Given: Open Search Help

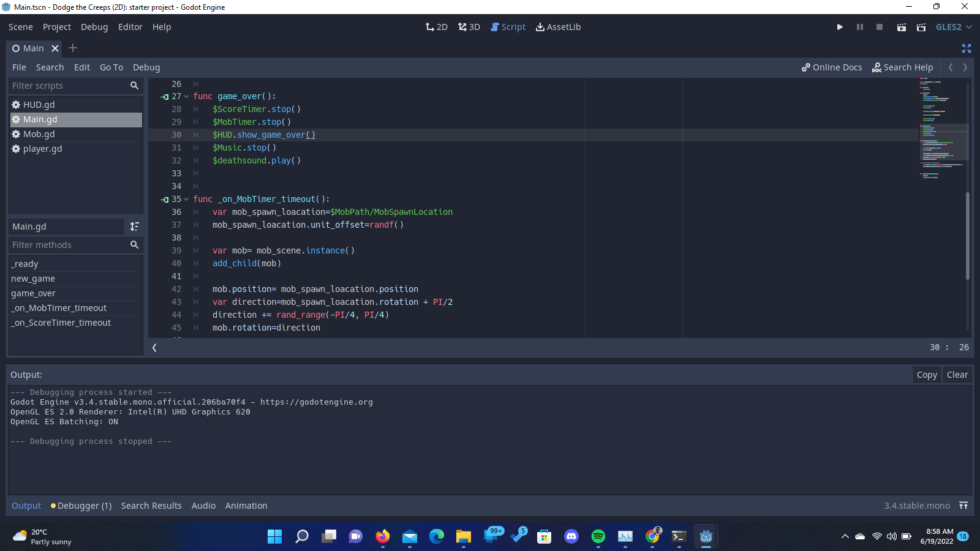Looking at the screenshot, I should click(x=903, y=67).
